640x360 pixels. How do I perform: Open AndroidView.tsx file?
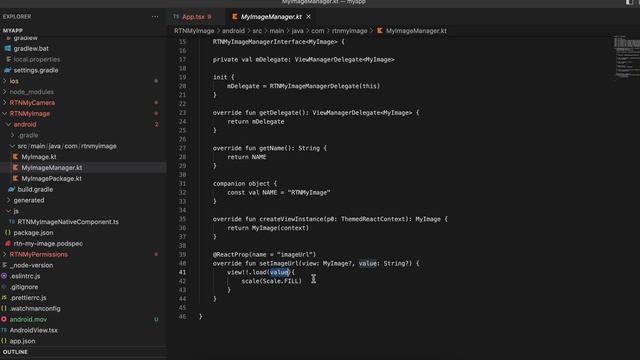pos(33,330)
